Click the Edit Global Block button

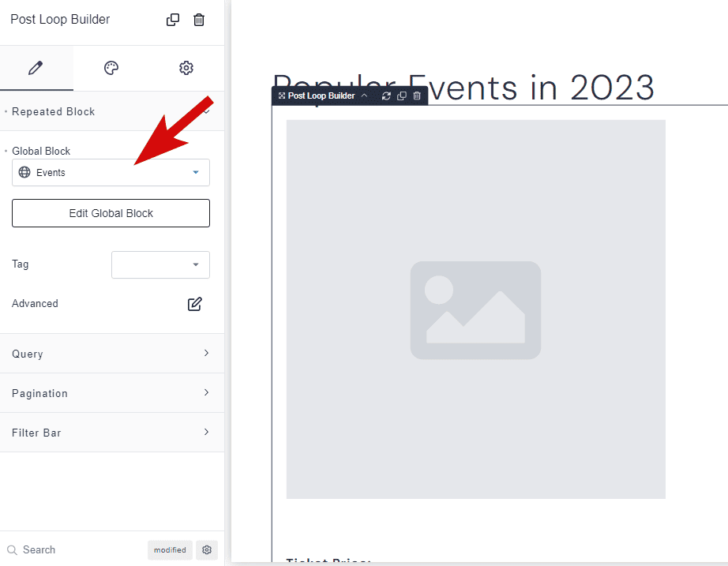(x=111, y=213)
